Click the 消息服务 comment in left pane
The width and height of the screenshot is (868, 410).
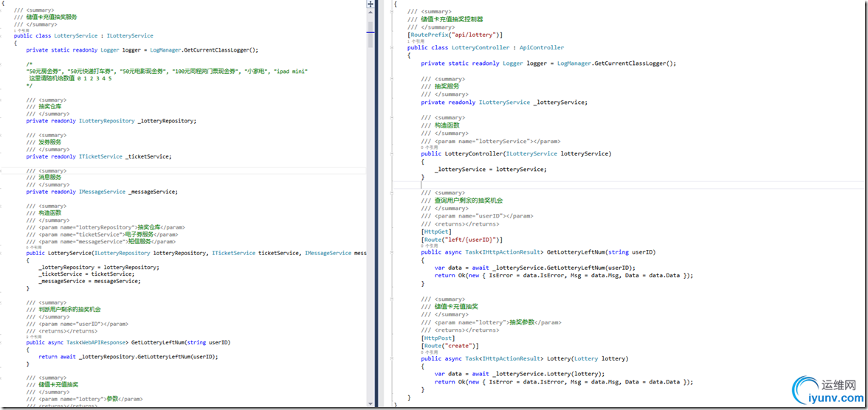coord(44,178)
